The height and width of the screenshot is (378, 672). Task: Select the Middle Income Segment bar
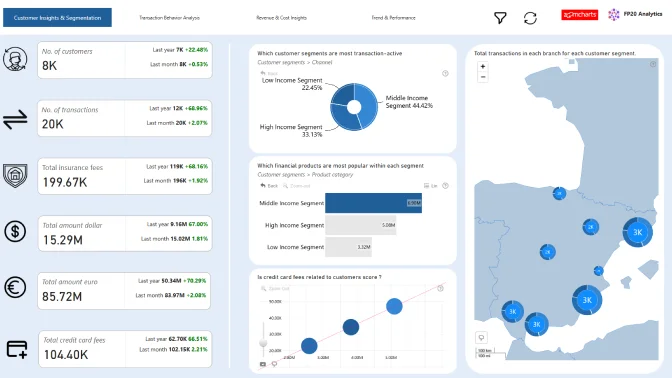tap(373, 203)
